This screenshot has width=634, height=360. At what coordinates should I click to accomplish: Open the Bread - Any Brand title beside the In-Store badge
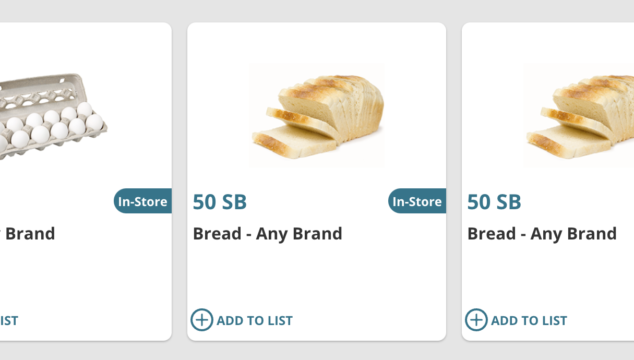pos(268,234)
